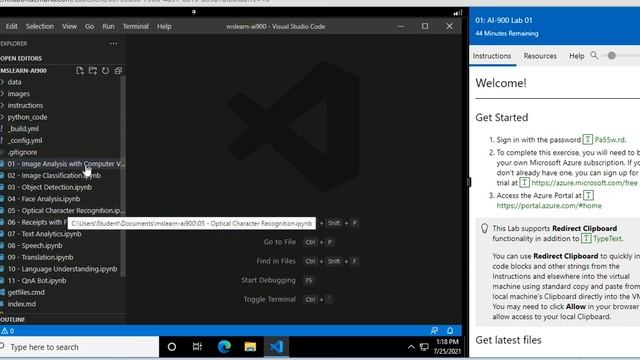The image size is (640, 360).
Task: Open warnings count in status bar
Action: click(8, 331)
